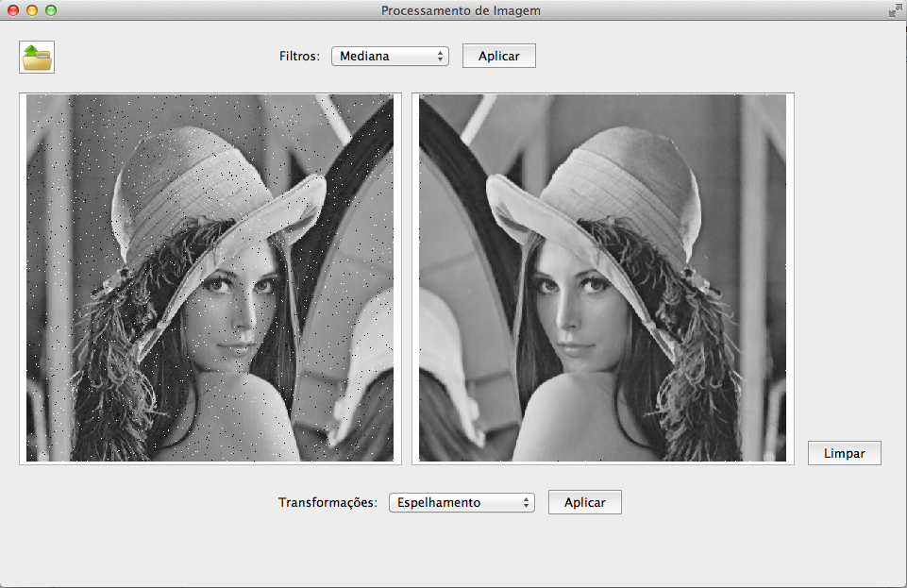Click the Processamento de Imagem window title
The height and width of the screenshot is (588, 907).
(x=461, y=10)
